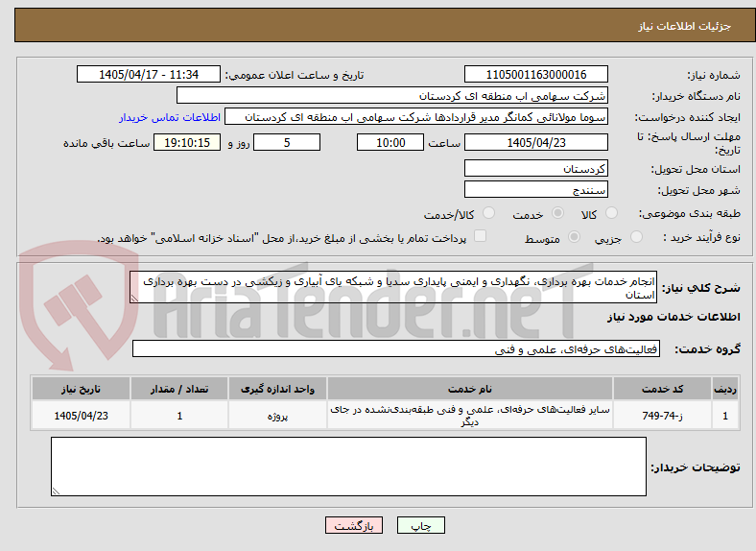Click resize handle of شرح کلی نیاز box
The image size is (756, 551).
[134, 299]
